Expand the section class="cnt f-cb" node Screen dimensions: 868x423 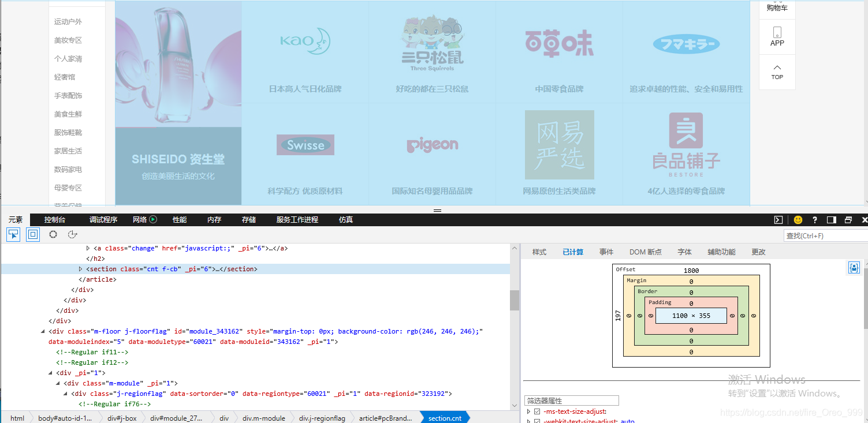click(81, 269)
